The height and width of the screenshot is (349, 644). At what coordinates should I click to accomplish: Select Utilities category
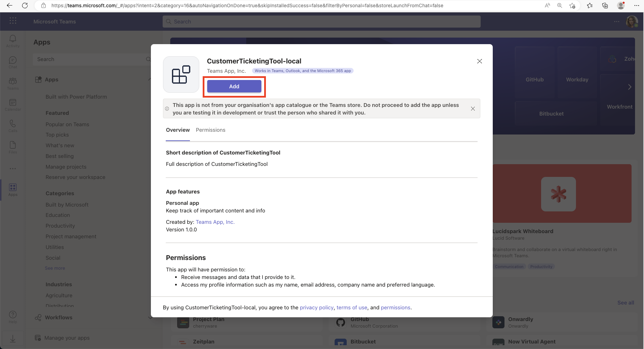55,247
